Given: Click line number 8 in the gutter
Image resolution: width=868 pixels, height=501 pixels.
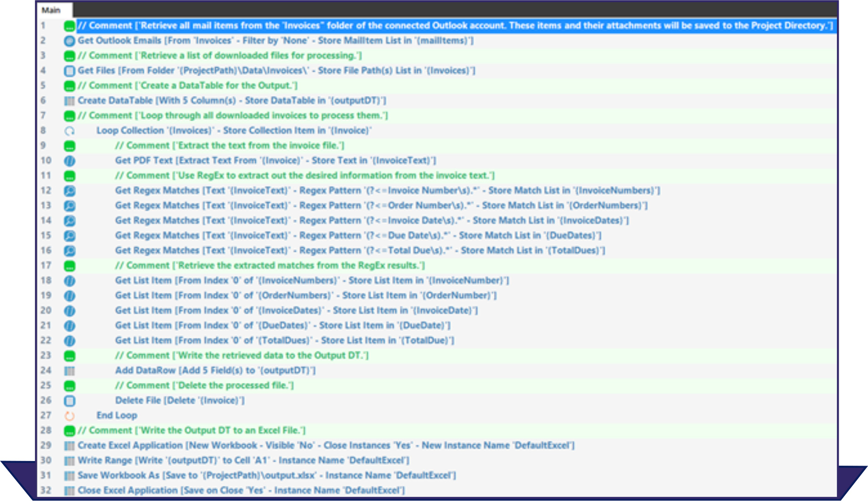Looking at the screenshot, I should click(x=43, y=131).
